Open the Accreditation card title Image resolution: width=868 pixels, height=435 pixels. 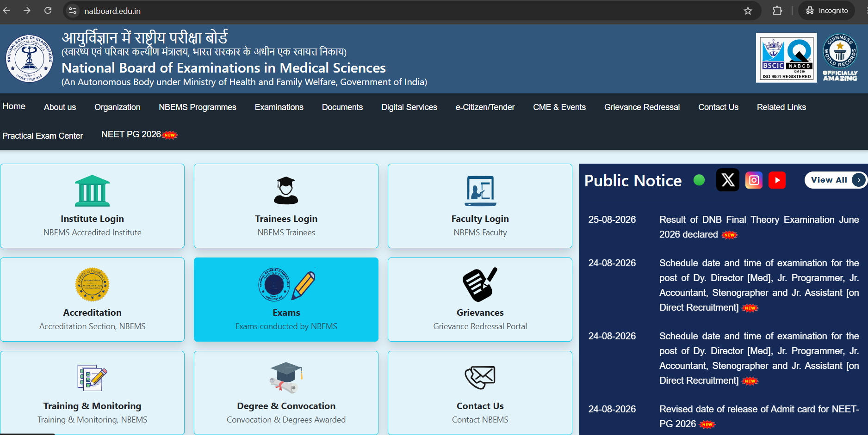point(93,312)
